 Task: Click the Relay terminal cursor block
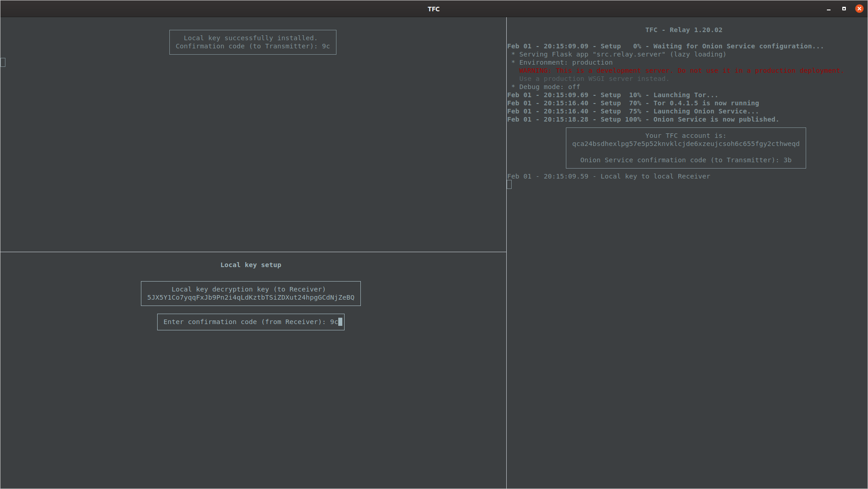pyautogui.click(x=509, y=184)
